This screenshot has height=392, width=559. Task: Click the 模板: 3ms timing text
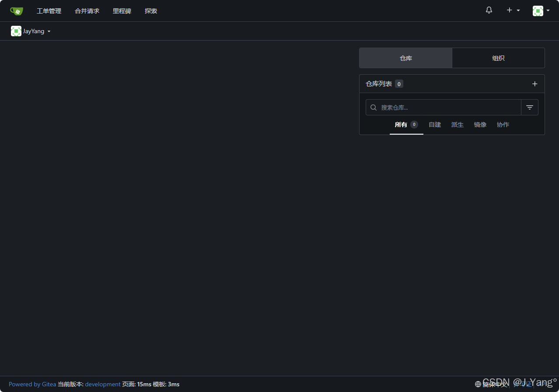[166, 384]
